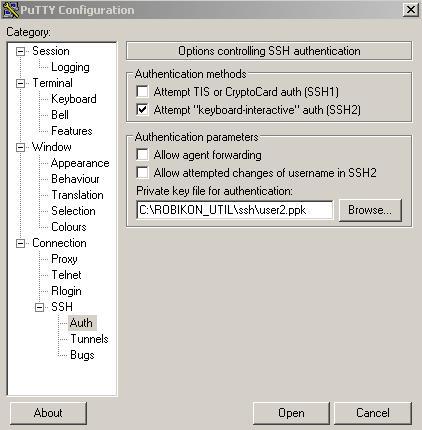422x430 pixels.
Task: Click the 'Category:' label
Action: [28, 32]
